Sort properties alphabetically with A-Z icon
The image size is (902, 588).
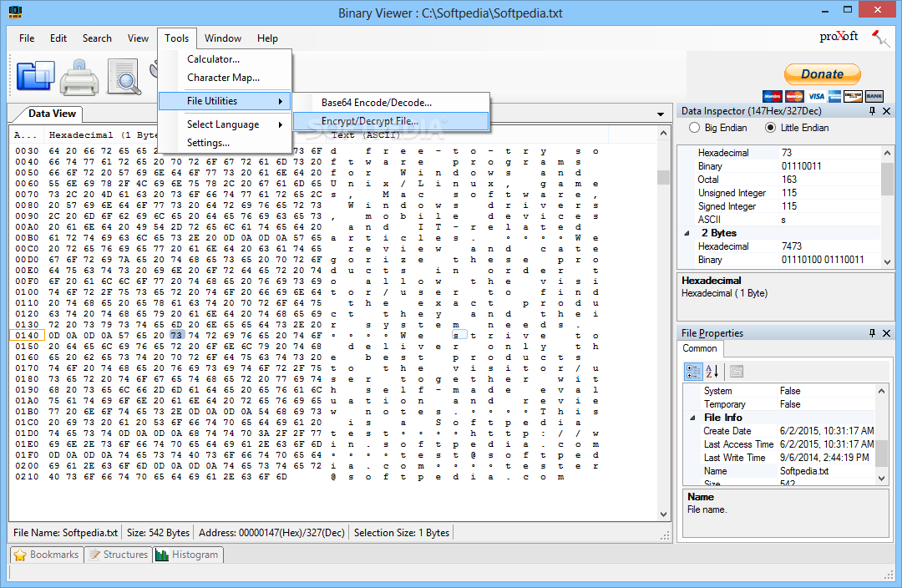click(x=712, y=371)
